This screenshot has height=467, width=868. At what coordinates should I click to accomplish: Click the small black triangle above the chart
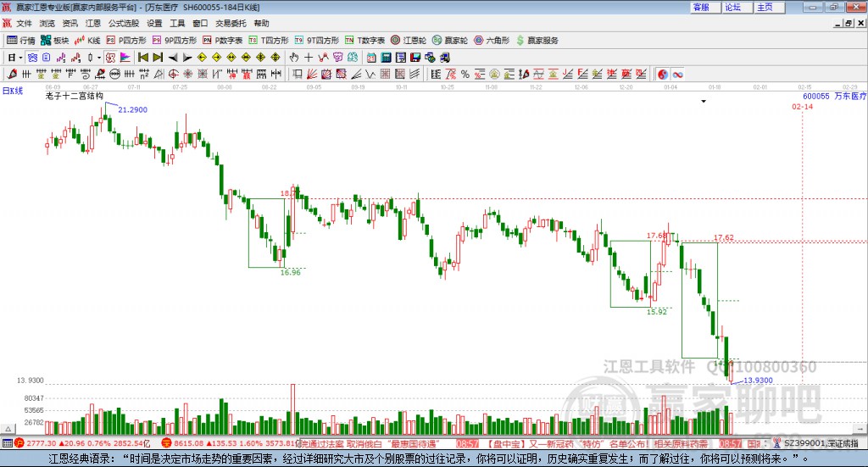click(704, 101)
